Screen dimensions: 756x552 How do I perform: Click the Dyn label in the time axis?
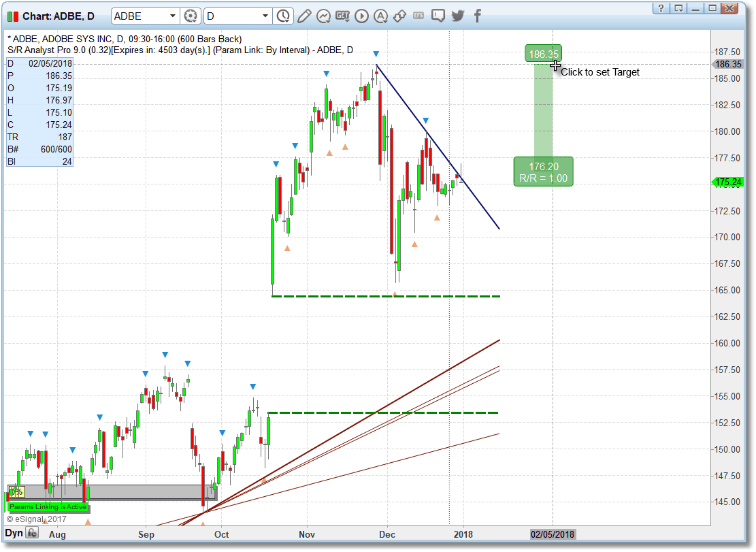[14, 533]
